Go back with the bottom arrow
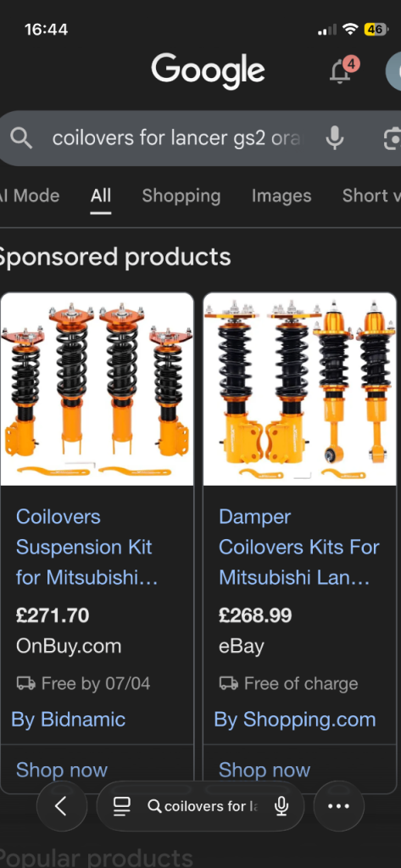This screenshot has height=868, width=401. (x=62, y=806)
